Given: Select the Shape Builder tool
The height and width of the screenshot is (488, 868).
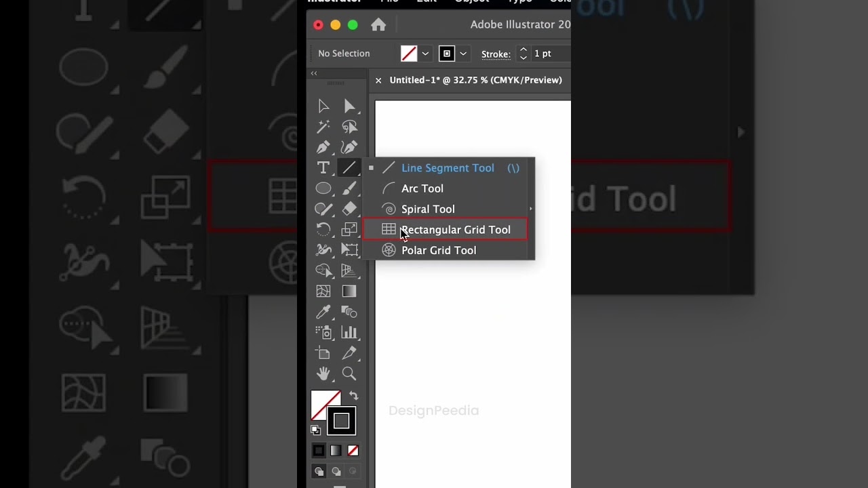Looking at the screenshot, I should (323, 270).
